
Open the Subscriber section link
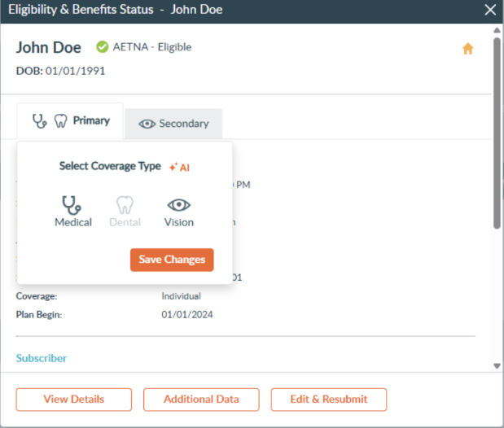pyautogui.click(x=42, y=358)
